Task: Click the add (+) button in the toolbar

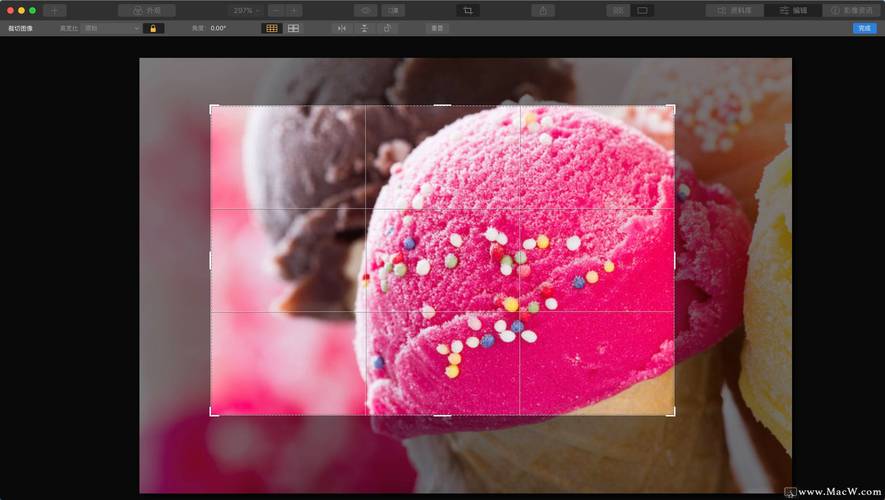Action: tap(55, 10)
